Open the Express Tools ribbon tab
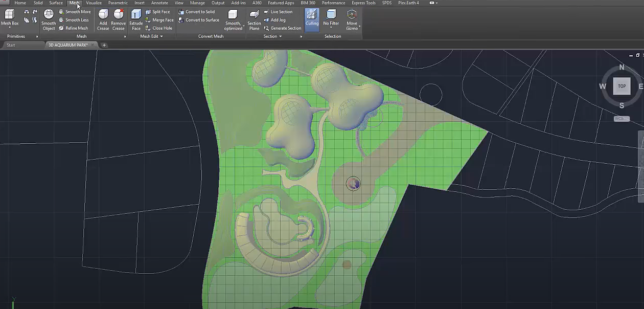This screenshot has width=644, height=309. pyautogui.click(x=363, y=3)
